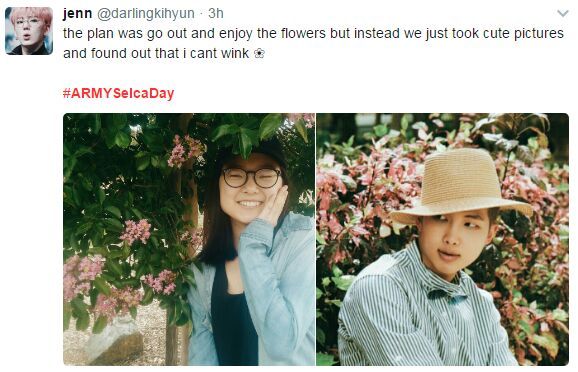Click the word 'flowers' in tweet text
Screen dimensions: 578x372
coord(303,33)
